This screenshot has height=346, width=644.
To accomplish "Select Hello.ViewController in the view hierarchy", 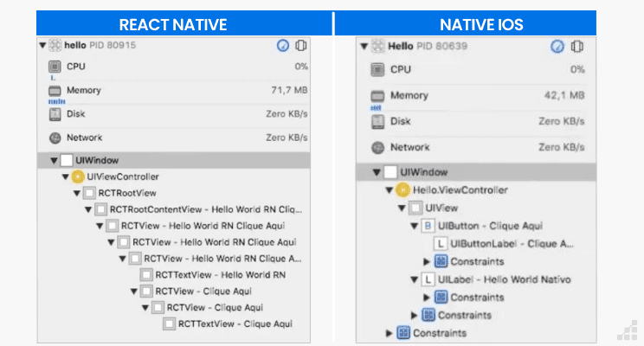I will tap(460, 189).
